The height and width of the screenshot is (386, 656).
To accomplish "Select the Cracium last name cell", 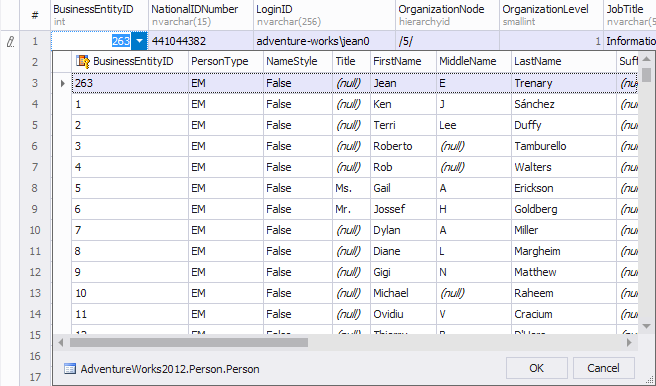I will coord(564,314).
